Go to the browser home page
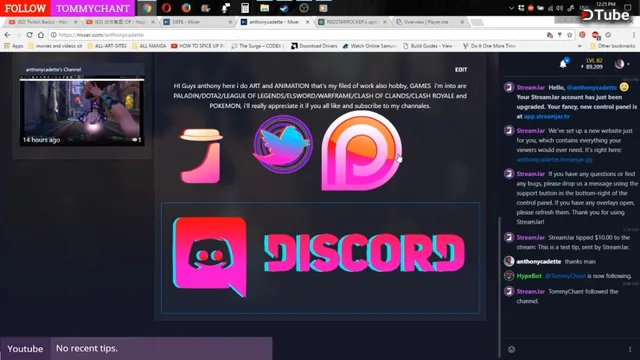This screenshot has width=640, height=360. [x=41, y=35]
